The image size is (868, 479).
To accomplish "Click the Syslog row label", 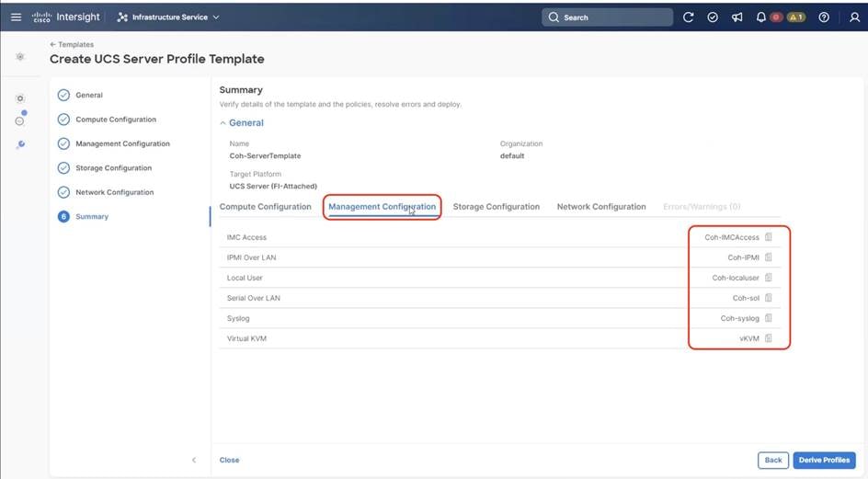I will tap(238, 318).
